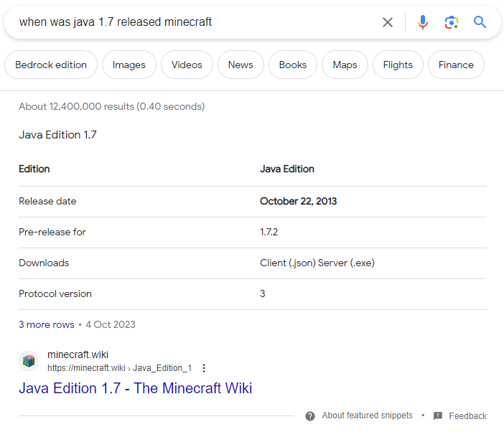Click 'Client (.json) Server (.exe)' downloads value

point(317,263)
